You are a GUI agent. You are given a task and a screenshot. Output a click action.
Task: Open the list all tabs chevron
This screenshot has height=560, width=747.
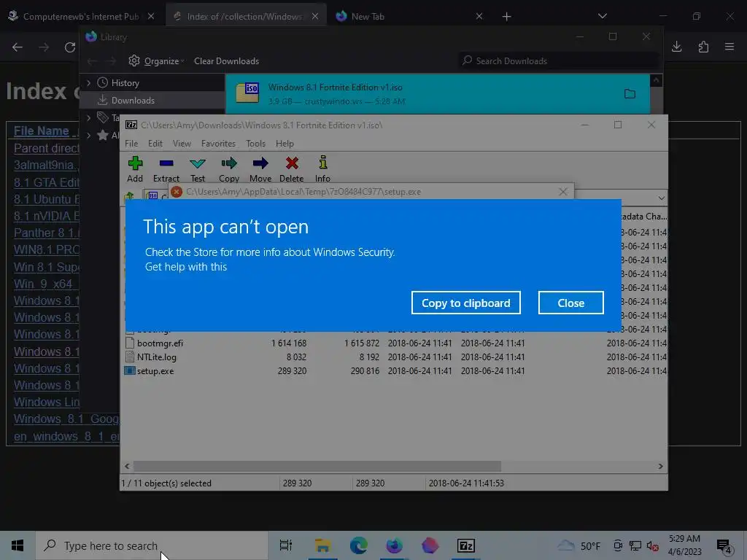602,16
